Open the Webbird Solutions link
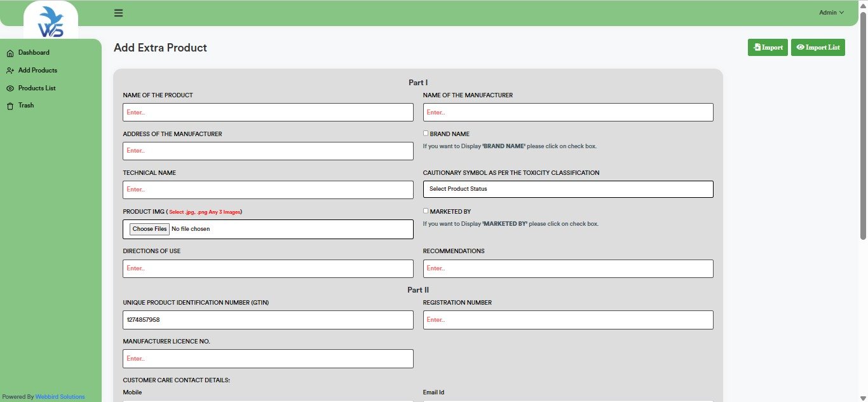This screenshot has height=402, width=868. point(60,397)
